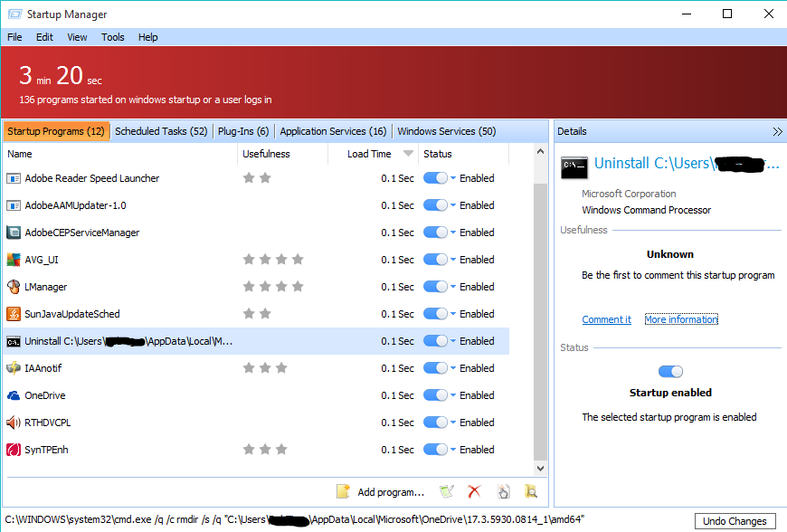The width and height of the screenshot is (787, 532).
Task: Disable AdobeCEPServiceManager startup switch
Action: coord(435,233)
